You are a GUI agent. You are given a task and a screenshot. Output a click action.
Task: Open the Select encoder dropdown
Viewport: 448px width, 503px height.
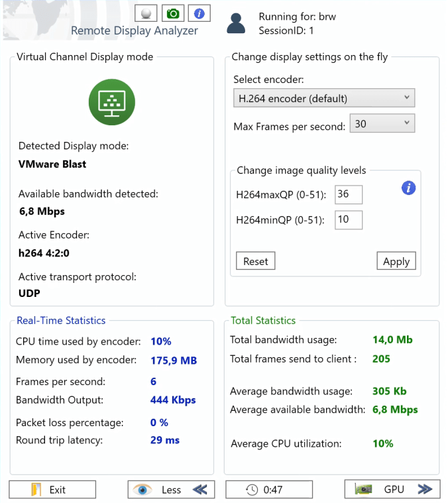tap(324, 99)
